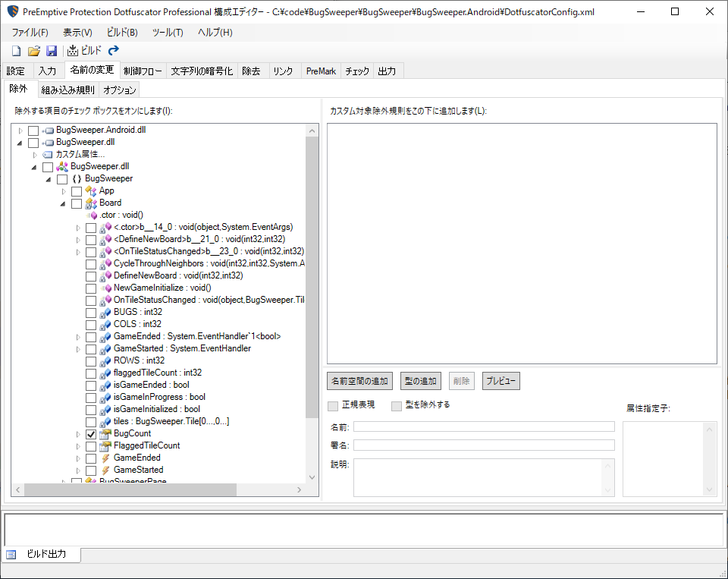The height and width of the screenshot is (579, 728).
Task: Select the ビルド出力 bottom tab
Action: 42,554
